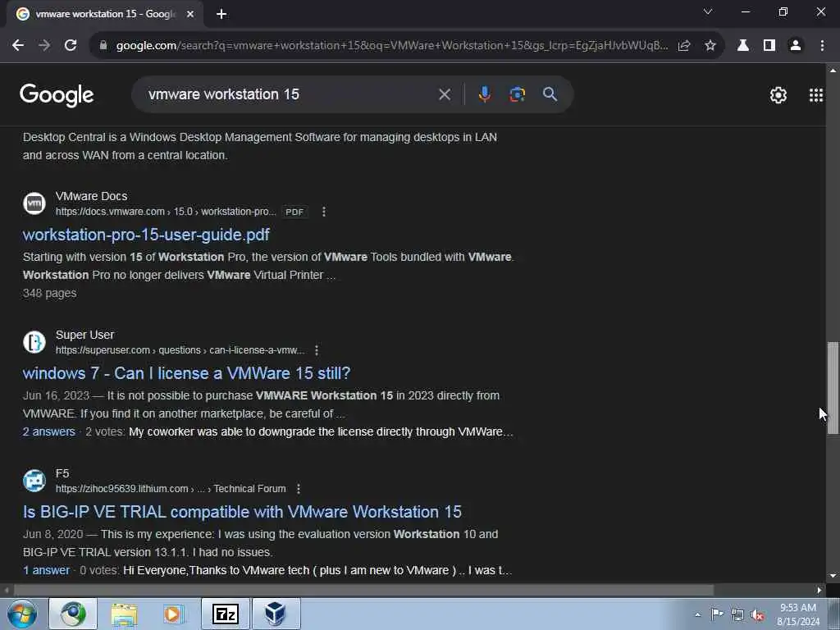The image size is (840, 630).
Task: Click the F5 site favicon
Action: (34, 481)
